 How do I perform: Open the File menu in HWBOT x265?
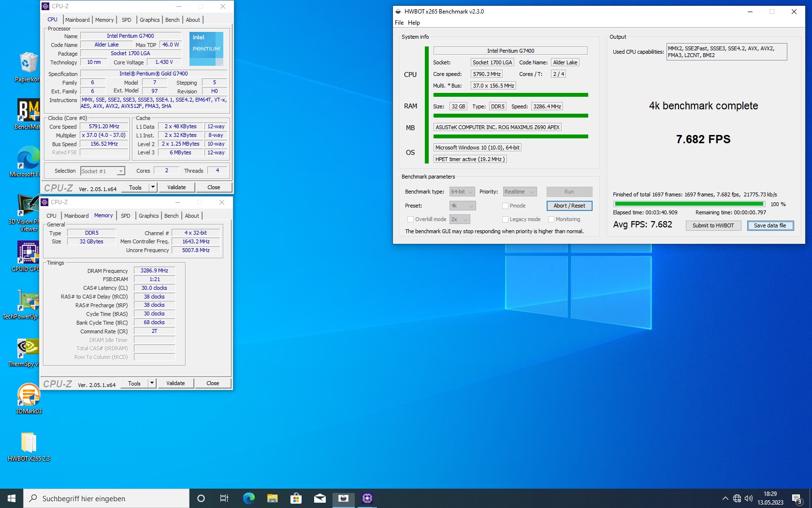(x=399, y=23)
